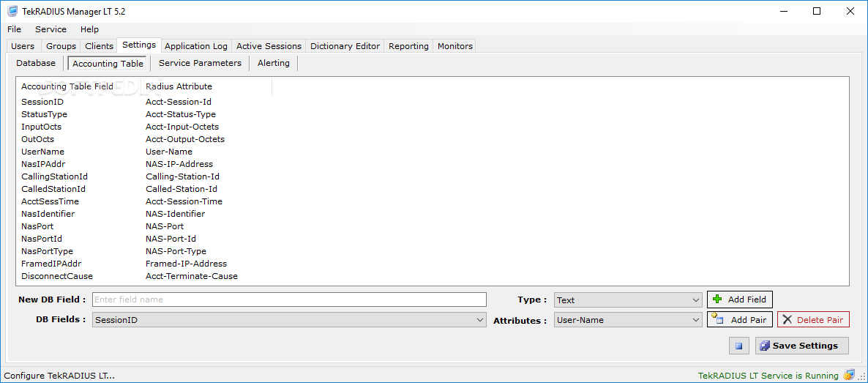Click the Delete Pair button
Screen dimensions: 868x383
tap(813, 320)
